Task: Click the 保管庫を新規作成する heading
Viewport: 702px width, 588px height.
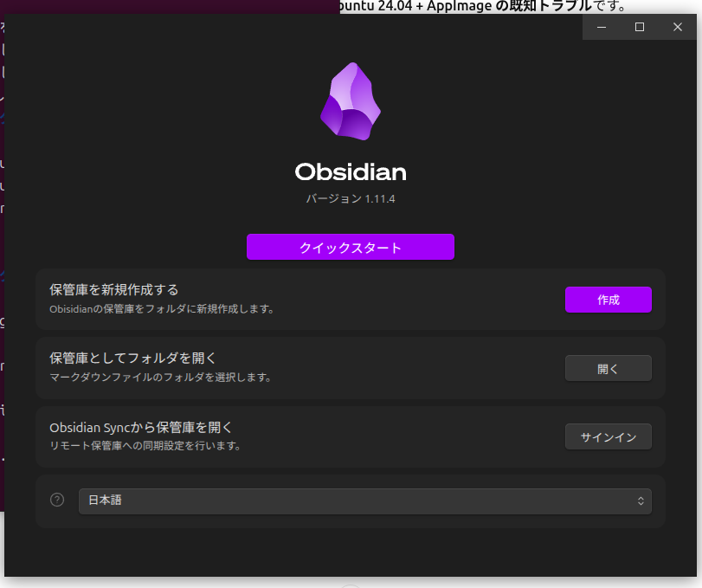Action: 113,289
